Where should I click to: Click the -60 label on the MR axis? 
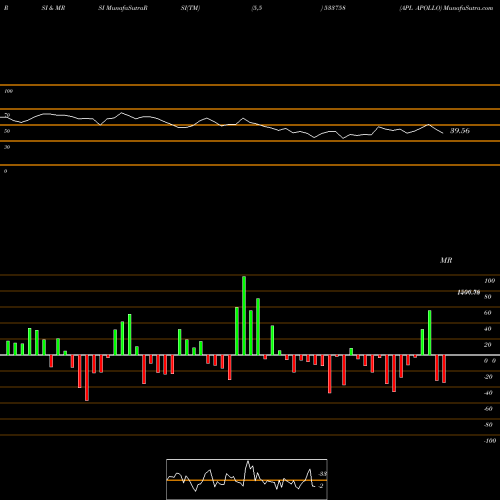[x=488, y=409]
